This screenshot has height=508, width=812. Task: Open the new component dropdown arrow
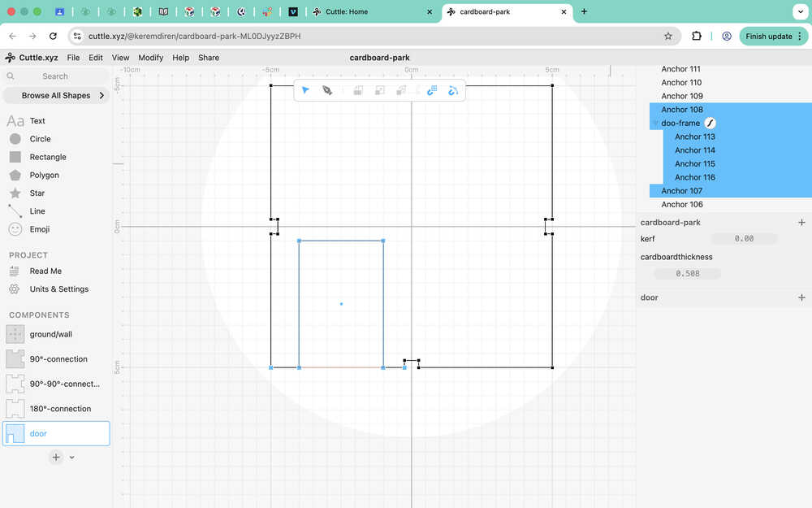(x=72, y=458)
